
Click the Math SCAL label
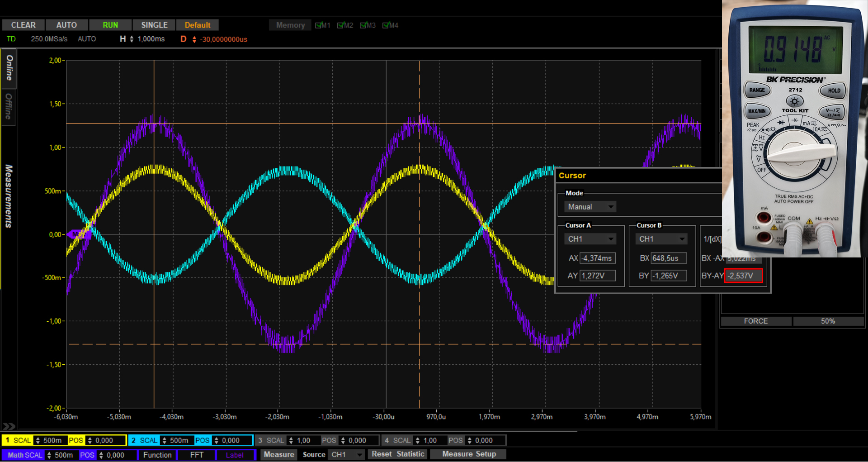pyautogui.click(x=24, y=455)
